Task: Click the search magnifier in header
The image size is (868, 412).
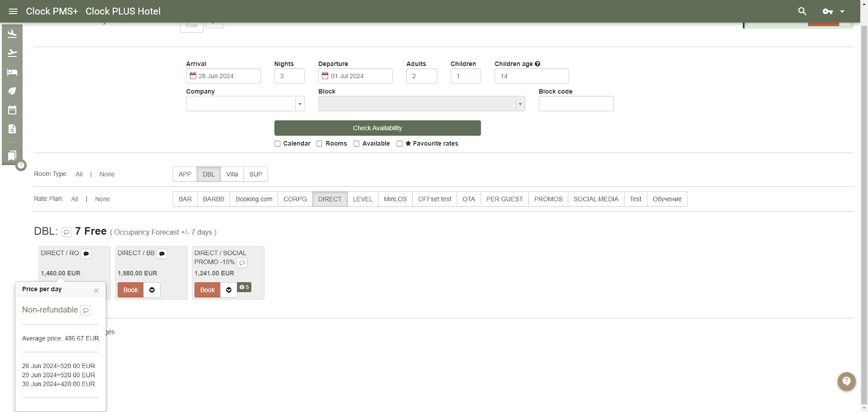Action: 802,11
